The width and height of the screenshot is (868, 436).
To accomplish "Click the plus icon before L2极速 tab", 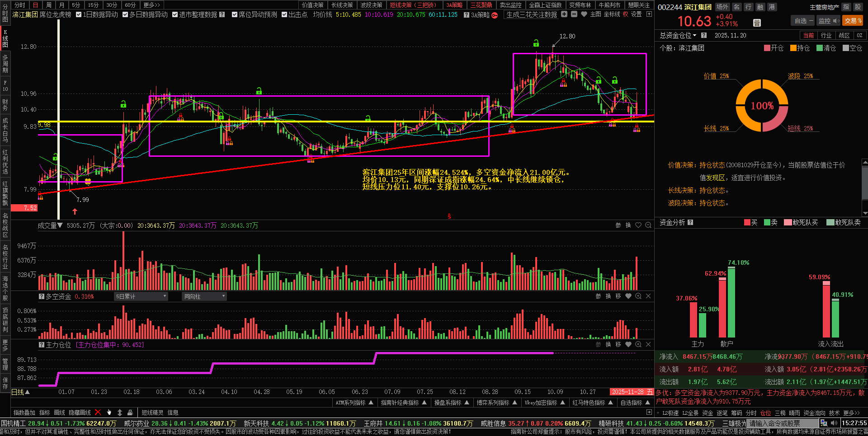I will tap(658, 413).
